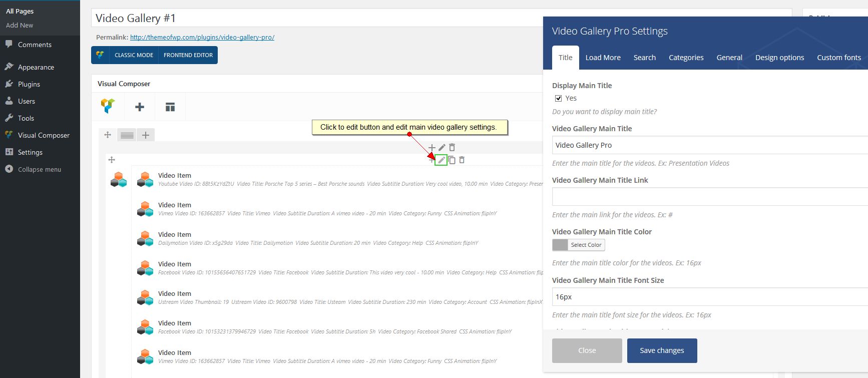Uncheck the Display Main Title checkbox

(559, 98)
